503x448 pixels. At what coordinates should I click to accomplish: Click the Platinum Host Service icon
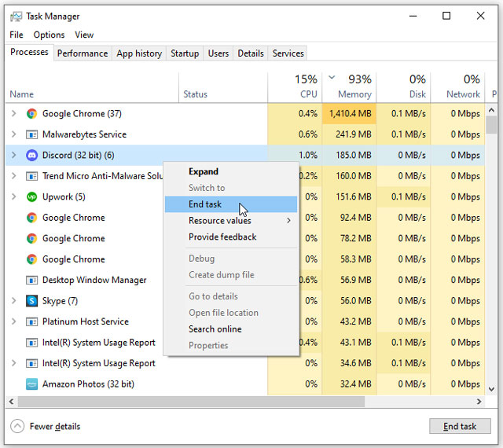[x=31, y=321]
